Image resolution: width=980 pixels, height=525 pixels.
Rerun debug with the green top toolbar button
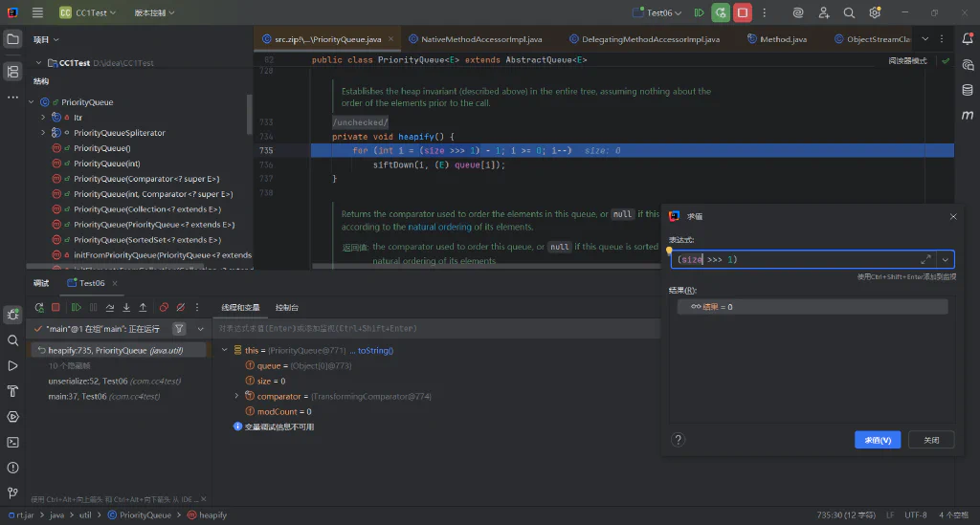721,12
